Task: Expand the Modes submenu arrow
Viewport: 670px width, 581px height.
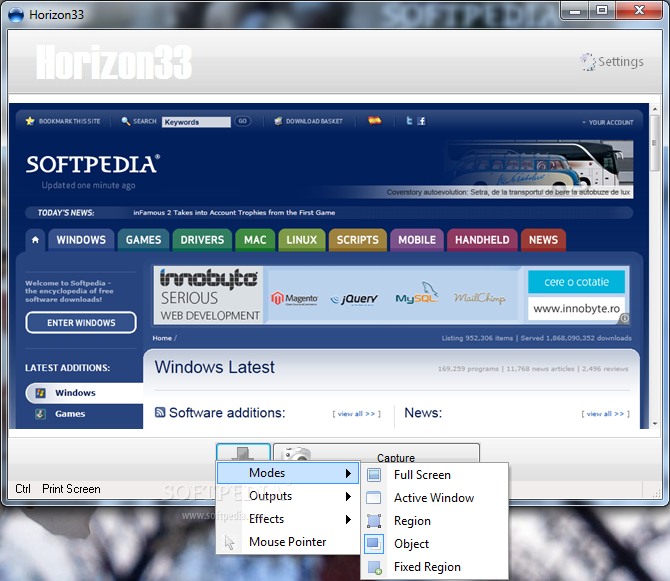Action: point(348,473)
